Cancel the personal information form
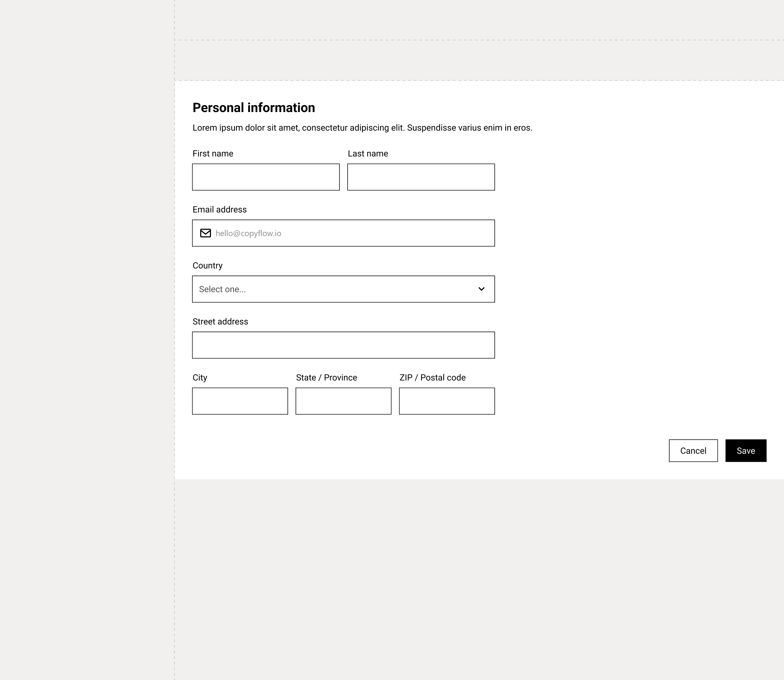Screen dimensions: 784x680 click(x=693, y=451)
